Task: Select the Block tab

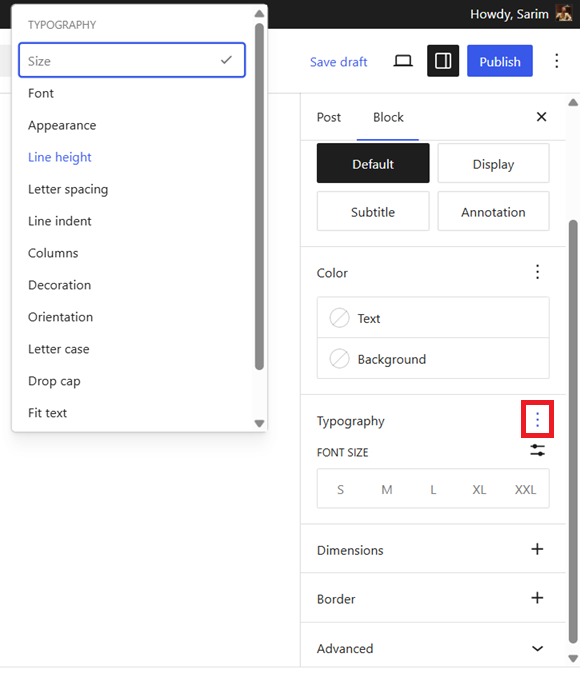Action: (x=388, y=117)
